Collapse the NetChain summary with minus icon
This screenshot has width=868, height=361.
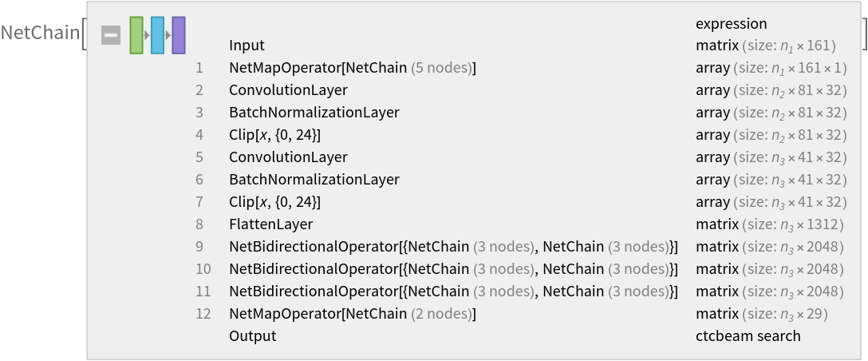(x=111, y=35)
